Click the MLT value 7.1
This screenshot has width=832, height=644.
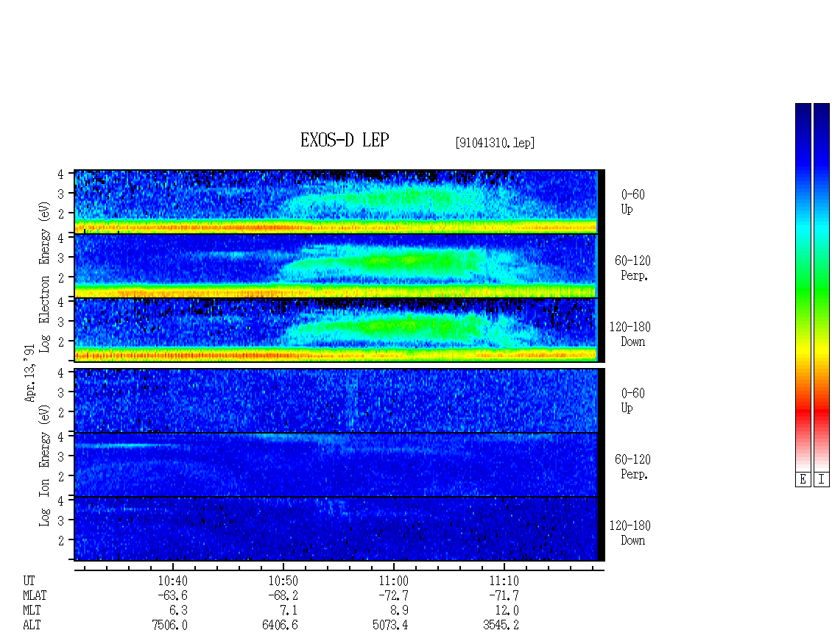(x=289, y=611)
